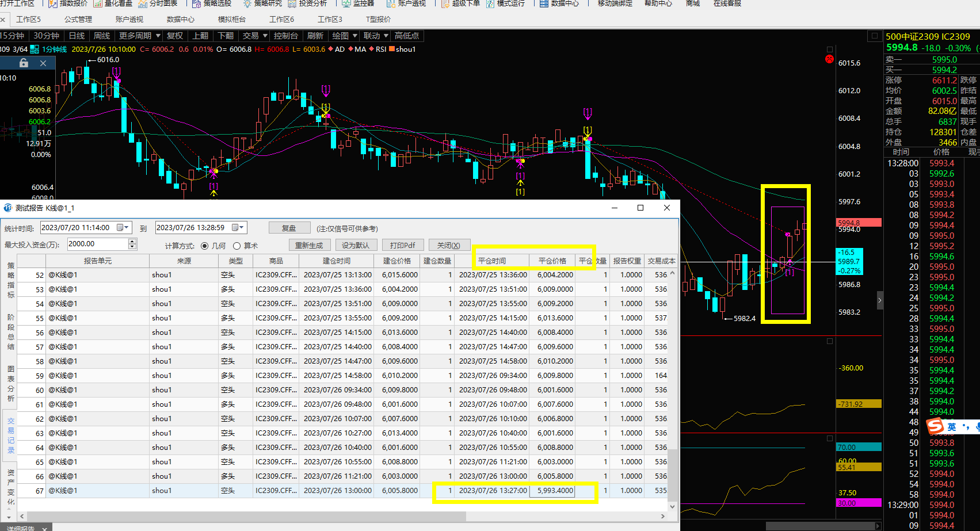Click the square icon above the 70.00 RSI pane
The height and width of the screenshot is (531, 980).
pyautogui.click(x=830, y=438)
